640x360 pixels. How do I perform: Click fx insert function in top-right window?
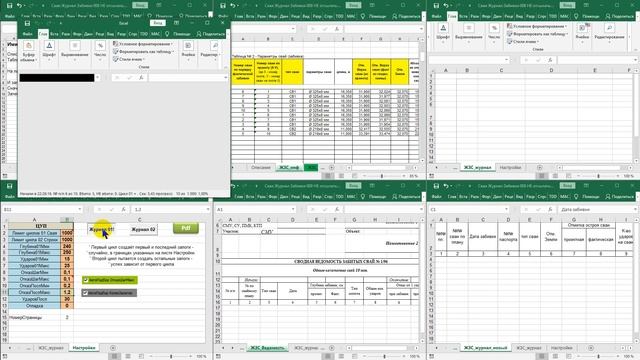coord(550,60)
